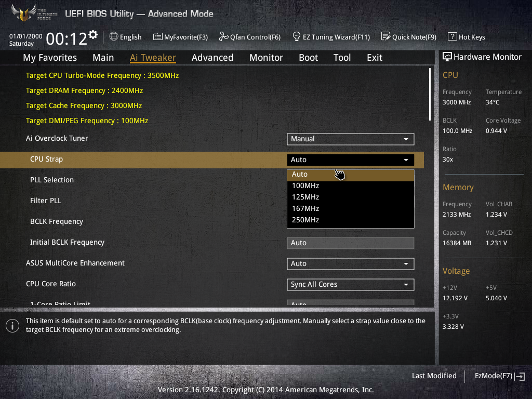This screenshot has height=399, width=532.
Task: Select the PLL Selection setting
Action: tap(52, 180)
